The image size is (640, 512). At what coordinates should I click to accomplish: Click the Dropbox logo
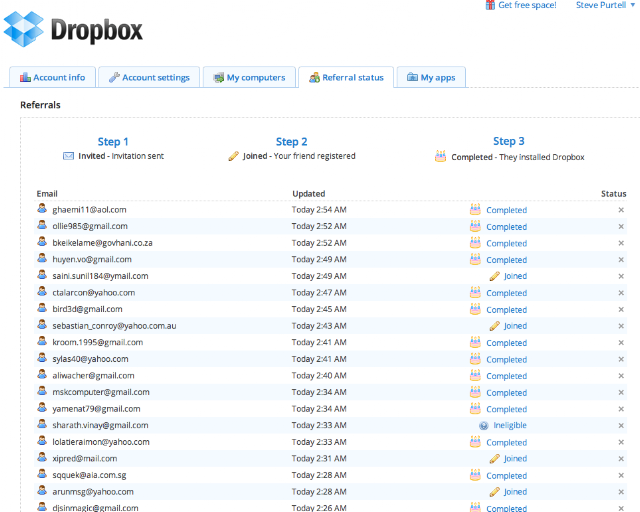(73, 29)
